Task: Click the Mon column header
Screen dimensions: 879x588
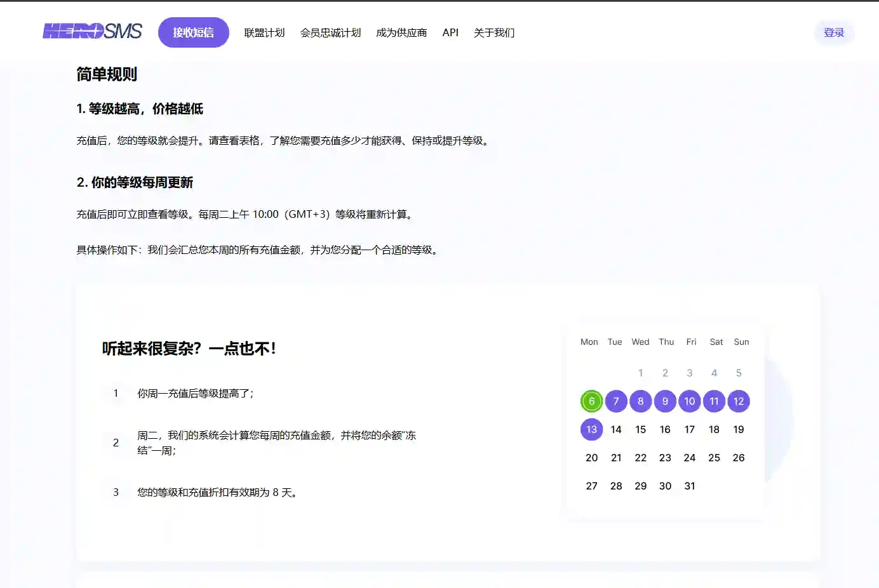Action: tap(589, 342)
